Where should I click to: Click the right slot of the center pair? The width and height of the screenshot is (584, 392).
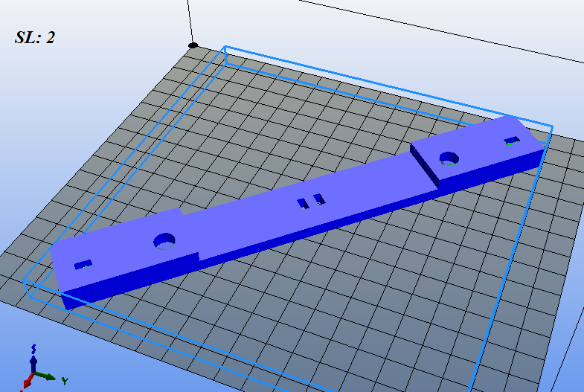pos(319,198)
